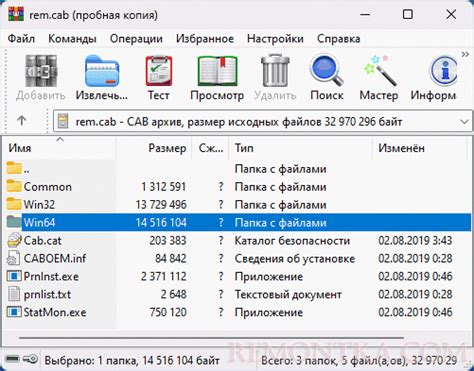Click size value 1 312 591
474x371 pixels.
(x=164, y=187)
